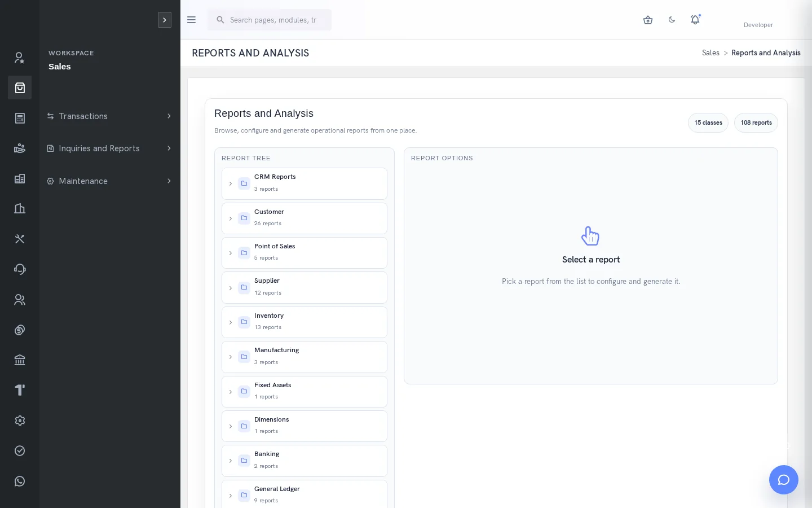Screen dimensions: 812x508
Task: Select the Dimensions tree item
Action: pos(304,426)
